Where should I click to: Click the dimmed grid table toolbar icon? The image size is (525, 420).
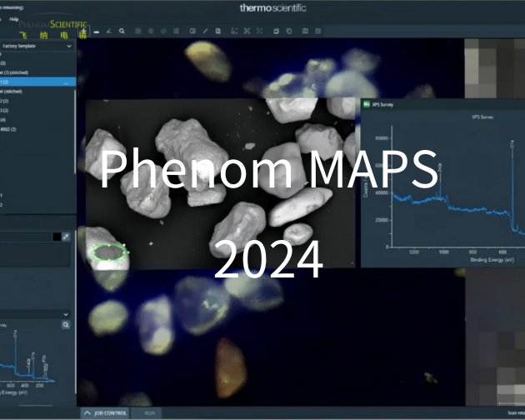pyautogui.click(x=138, y=31)
